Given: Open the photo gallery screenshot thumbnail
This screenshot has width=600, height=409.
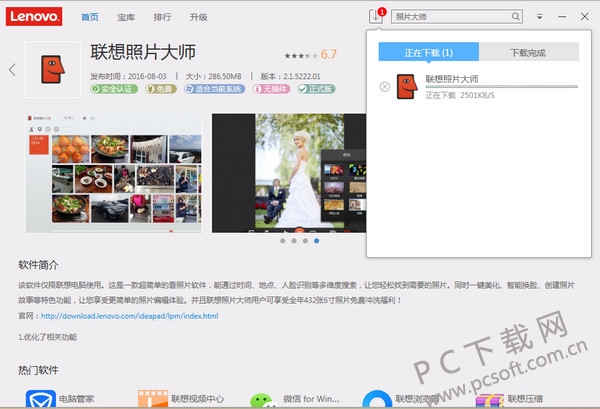Looking at the screenshot, I should click(x=114, y=173).
